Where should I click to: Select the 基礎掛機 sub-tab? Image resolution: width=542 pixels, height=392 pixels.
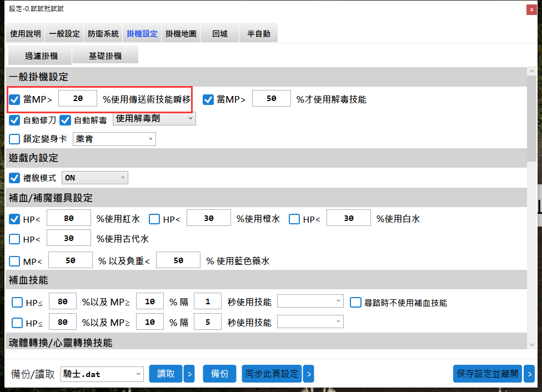click(105, 56)
